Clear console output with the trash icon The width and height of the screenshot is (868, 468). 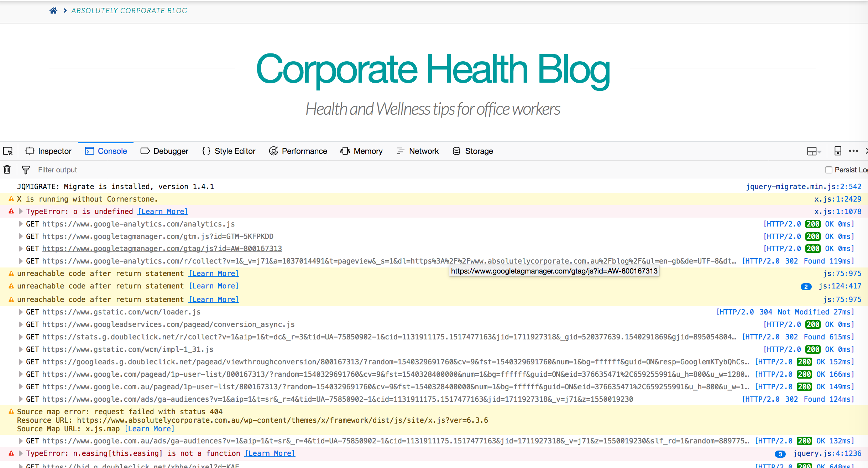click(7, 170)
